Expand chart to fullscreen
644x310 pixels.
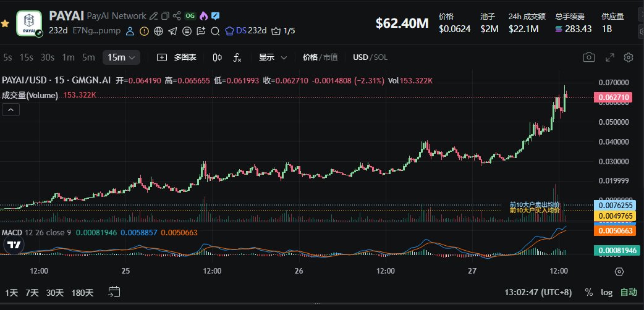coord(609,57)
